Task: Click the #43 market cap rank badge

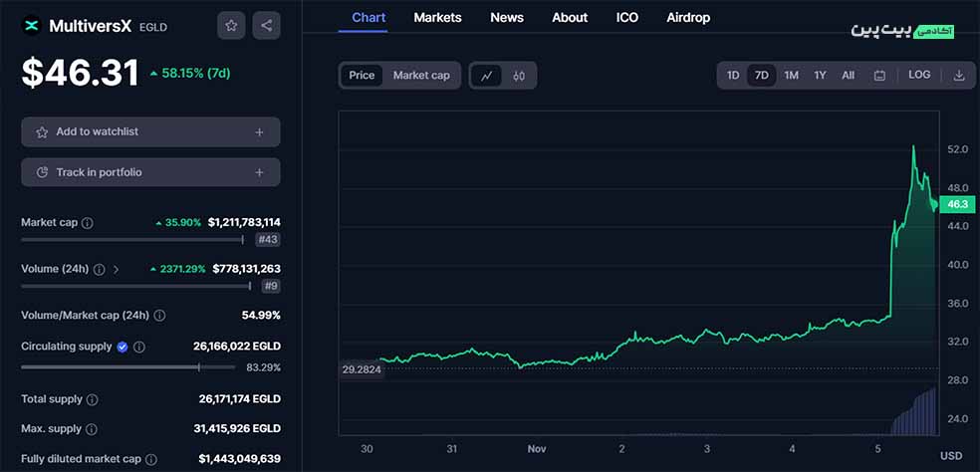Action: click(x=268, y=239)
